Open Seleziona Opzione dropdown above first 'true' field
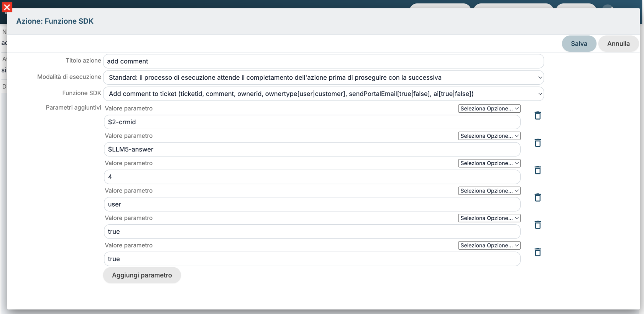This screenshot has width=644, height=314. pyautogui.click(x=489, y=218)
